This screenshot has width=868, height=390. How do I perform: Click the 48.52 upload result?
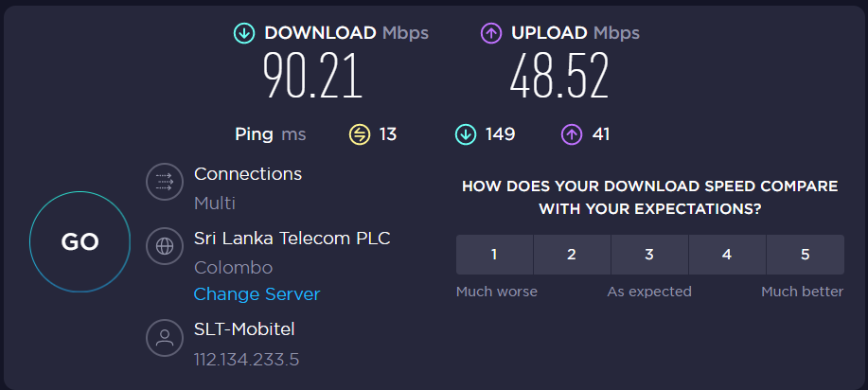559,76
